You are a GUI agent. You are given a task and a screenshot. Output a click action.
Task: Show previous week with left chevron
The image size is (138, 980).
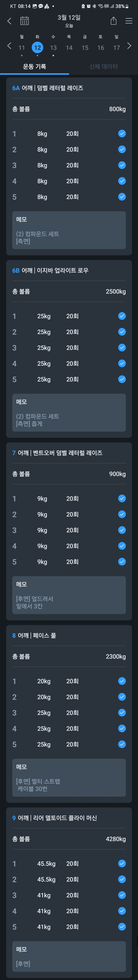point(9,46)
